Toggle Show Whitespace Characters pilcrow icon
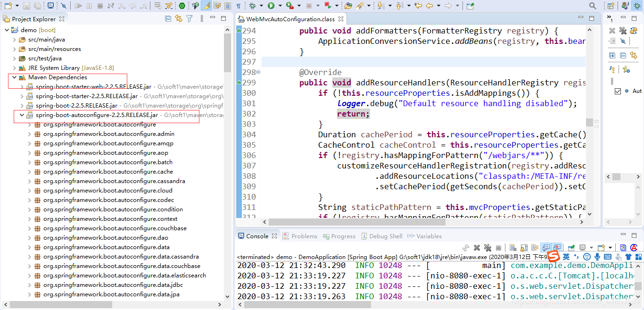The image size is (644, 310). pos(239,6)
